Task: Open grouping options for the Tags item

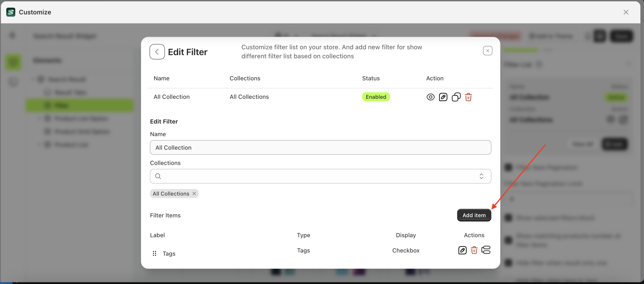Action: point(486,250)
